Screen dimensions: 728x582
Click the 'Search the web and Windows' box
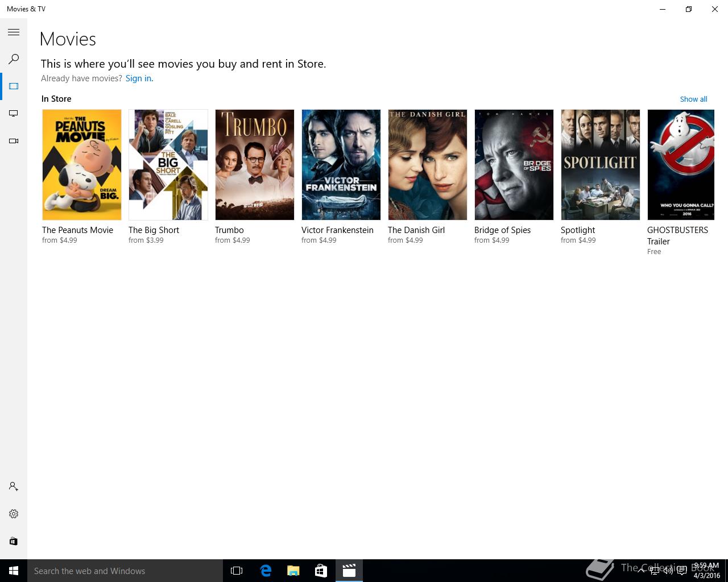(x=125, y=571)
